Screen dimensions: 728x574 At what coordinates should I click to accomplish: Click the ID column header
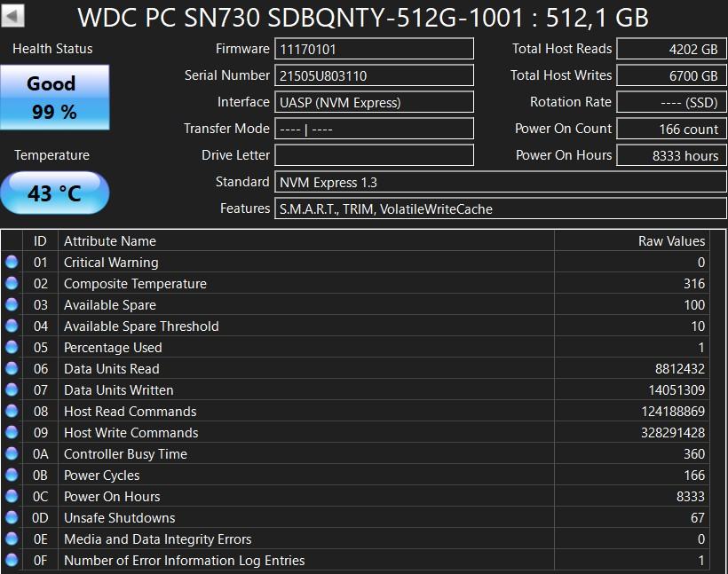pos(40,240)
